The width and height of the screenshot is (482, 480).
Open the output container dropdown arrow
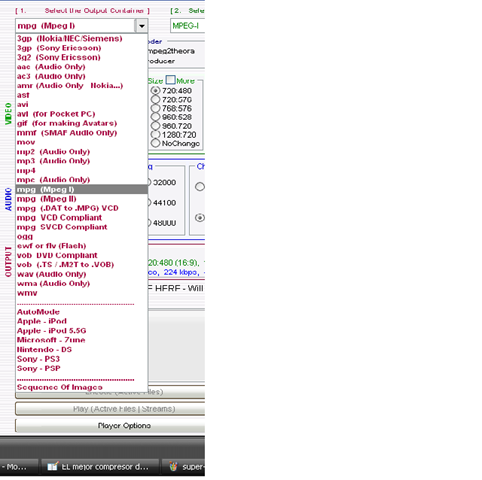[x=141, y=26]
